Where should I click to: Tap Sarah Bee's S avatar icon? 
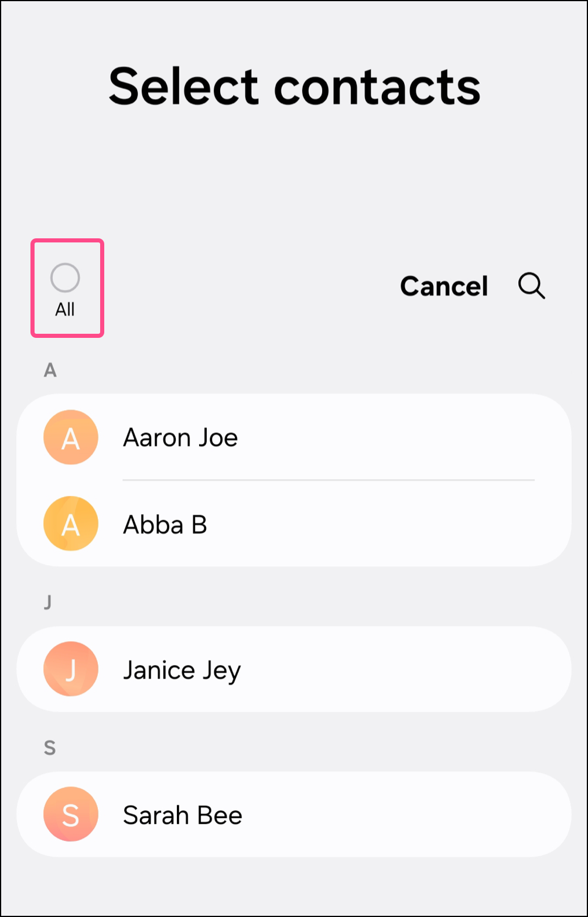point(70,815)
